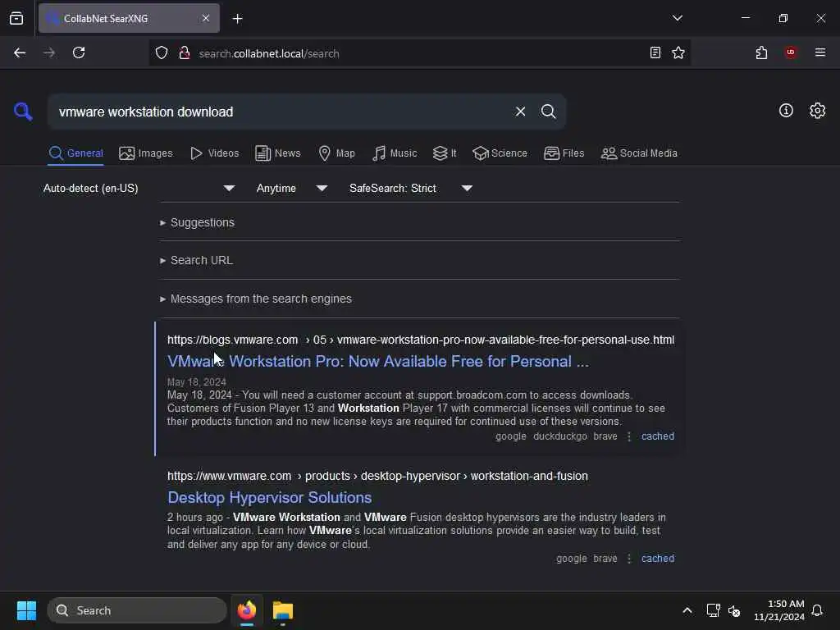Open the Extensions puzzle icon
This screenshot has width=840, height=630.
coord(761,52)
